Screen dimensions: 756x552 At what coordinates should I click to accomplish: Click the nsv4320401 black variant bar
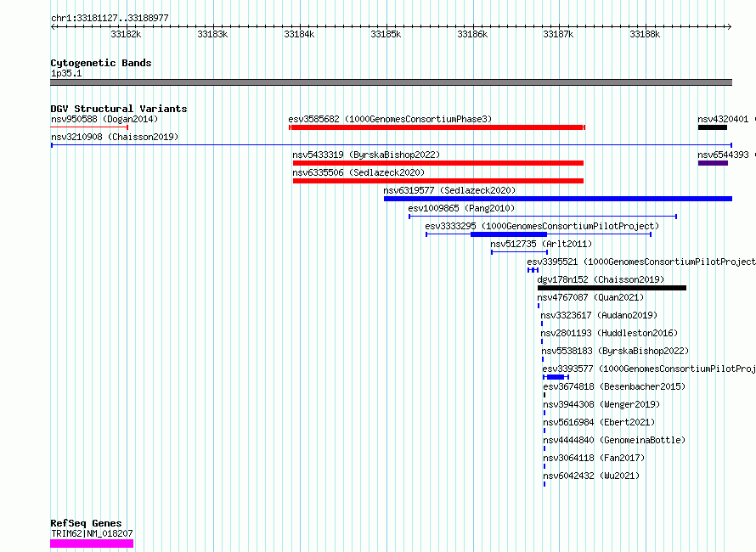713,127
